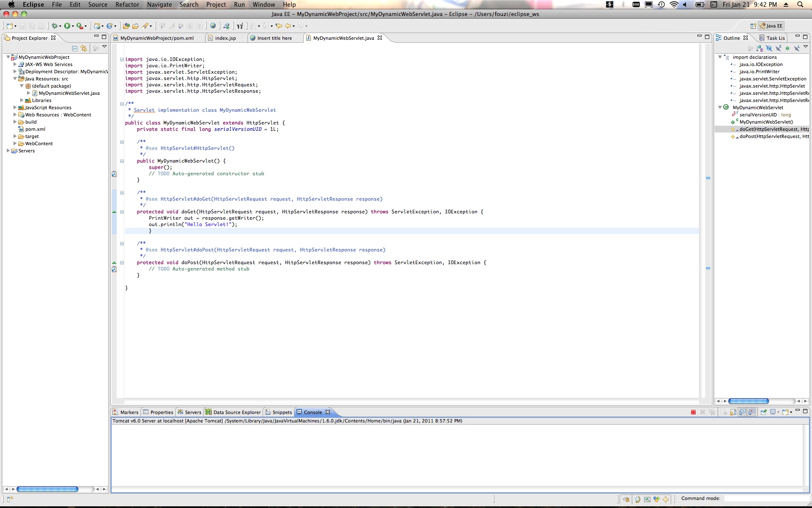Click the Search flashlight icon in toolbar

pos(145,26)
